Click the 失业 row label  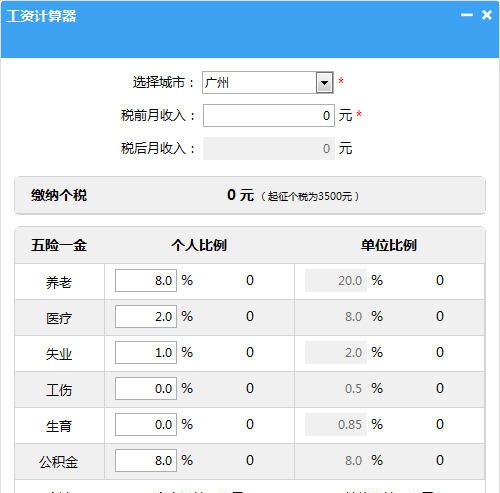tap(59, 354)
